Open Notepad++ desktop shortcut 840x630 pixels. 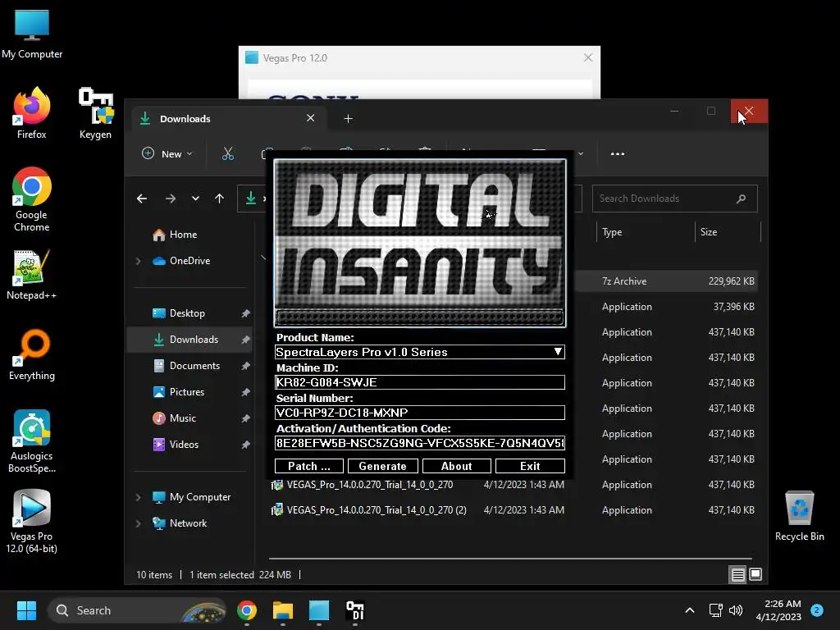(32, 274)
